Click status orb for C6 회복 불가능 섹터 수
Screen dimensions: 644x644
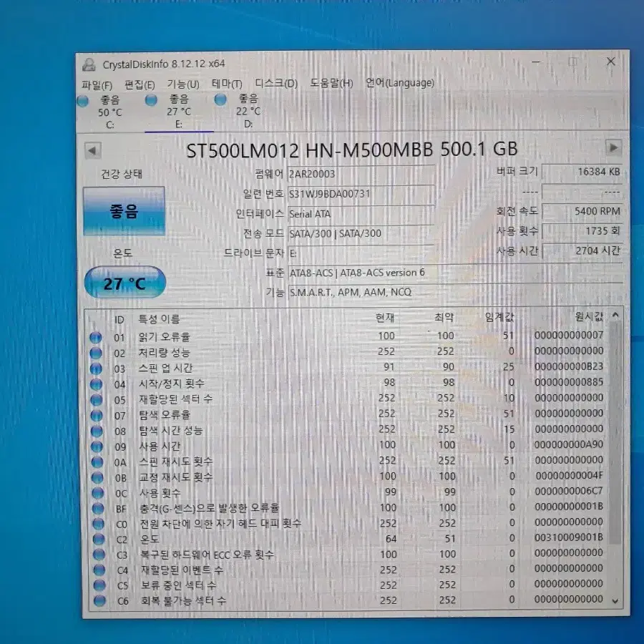[99, 601]
